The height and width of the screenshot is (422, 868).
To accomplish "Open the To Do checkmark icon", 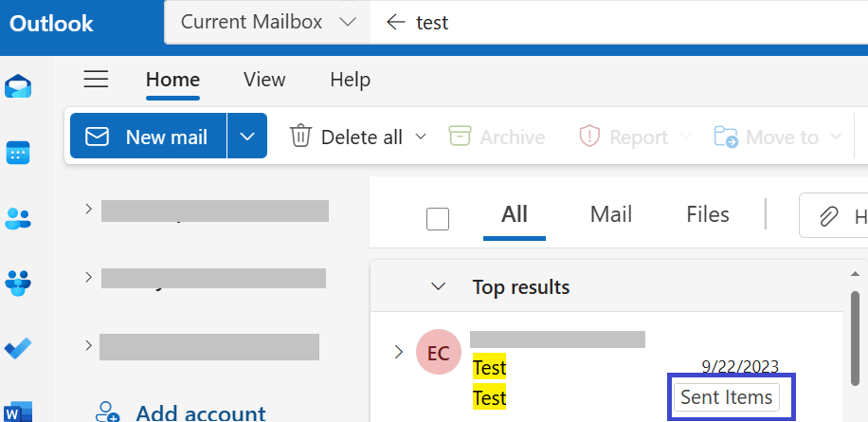I will click(18, 348).
